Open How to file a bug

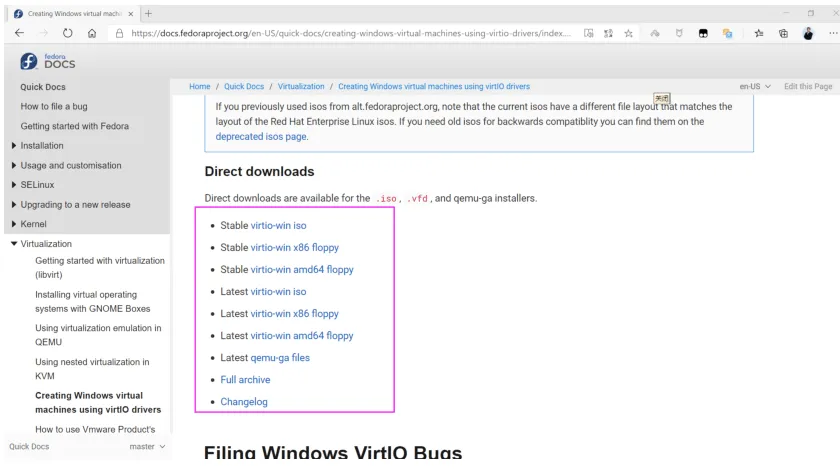pyautogui.click(x=54, y=107)
